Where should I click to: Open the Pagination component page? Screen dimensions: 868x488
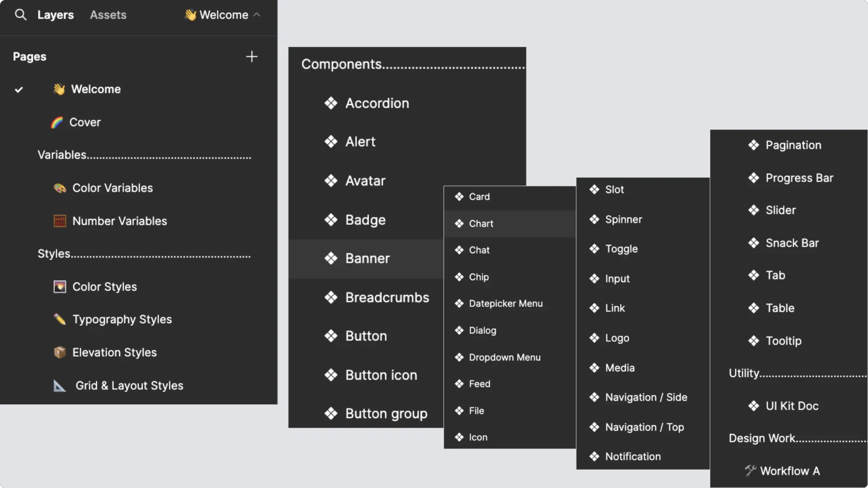(793, 145)
